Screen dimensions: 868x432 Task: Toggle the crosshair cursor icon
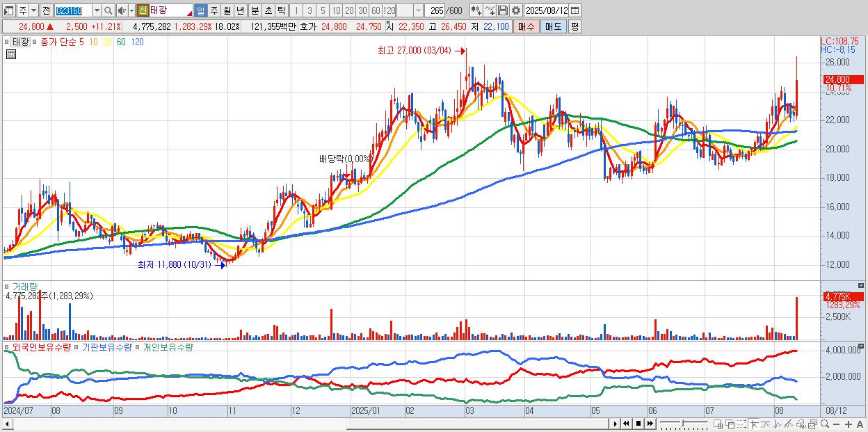[754, 424]
